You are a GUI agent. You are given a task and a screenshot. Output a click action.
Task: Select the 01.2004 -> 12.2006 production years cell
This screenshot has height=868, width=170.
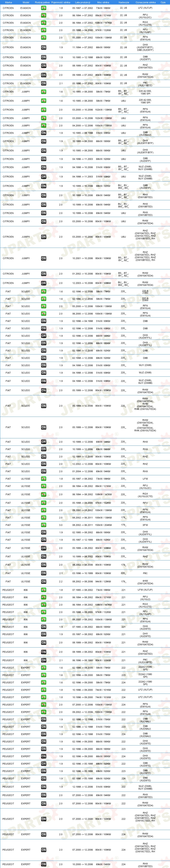point(82,471)
